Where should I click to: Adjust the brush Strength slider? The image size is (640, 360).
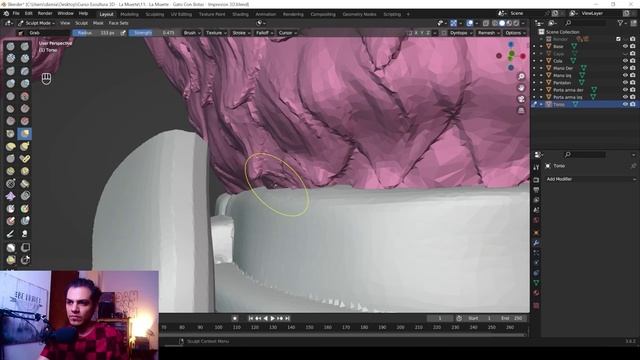pos(154,33)
